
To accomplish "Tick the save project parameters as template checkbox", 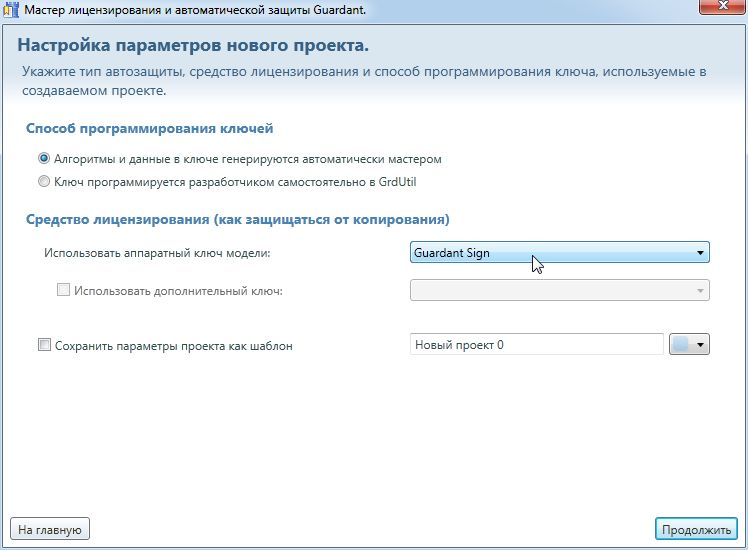I will coord(44,345).
